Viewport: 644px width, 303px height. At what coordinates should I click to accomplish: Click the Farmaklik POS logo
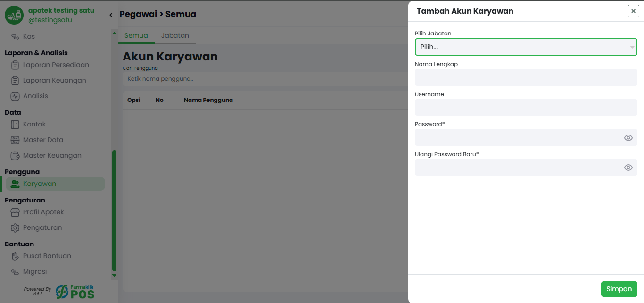(x=75, y=292)
